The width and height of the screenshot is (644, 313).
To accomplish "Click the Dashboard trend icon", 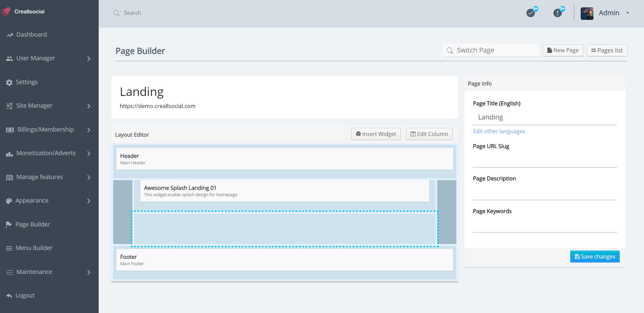I will [x=9, y=35].
